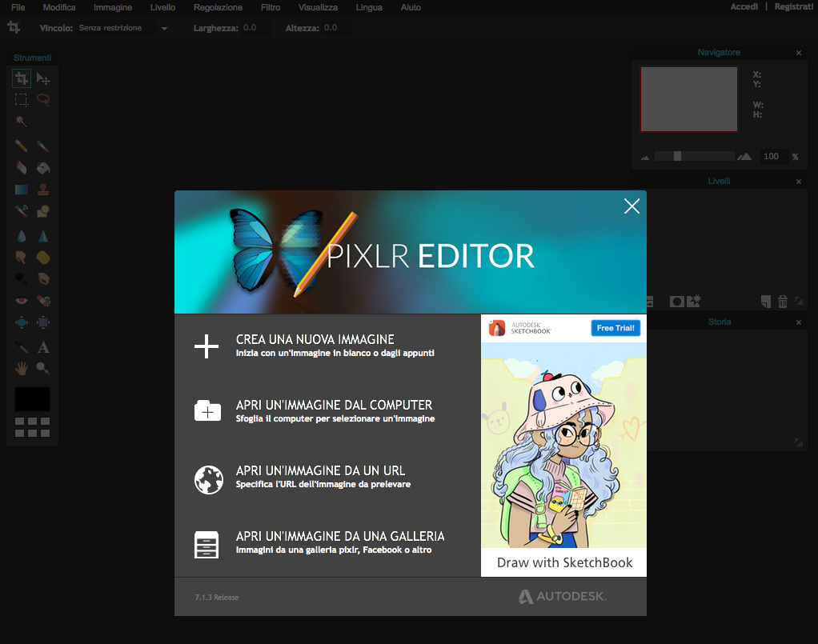The image size is (818, 644).
Task: Choose the Eraser tool
Action: pyautogui.click(x=22, y=167)
